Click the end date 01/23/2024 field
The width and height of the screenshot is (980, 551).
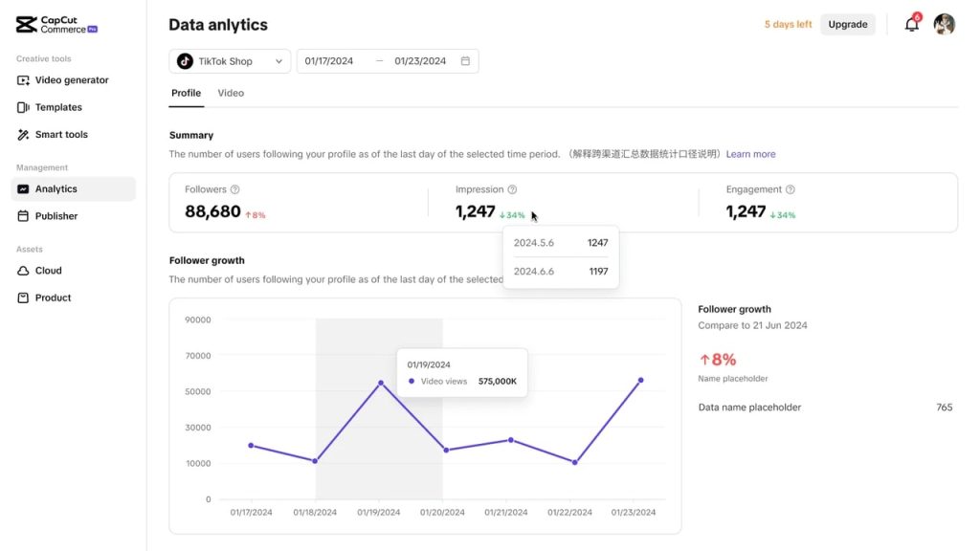[420, 61]
